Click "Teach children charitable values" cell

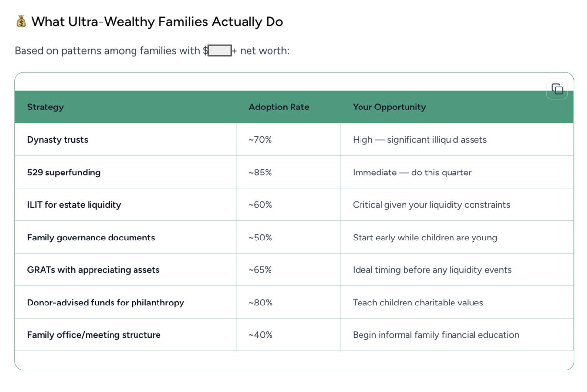tap(418, 303)
